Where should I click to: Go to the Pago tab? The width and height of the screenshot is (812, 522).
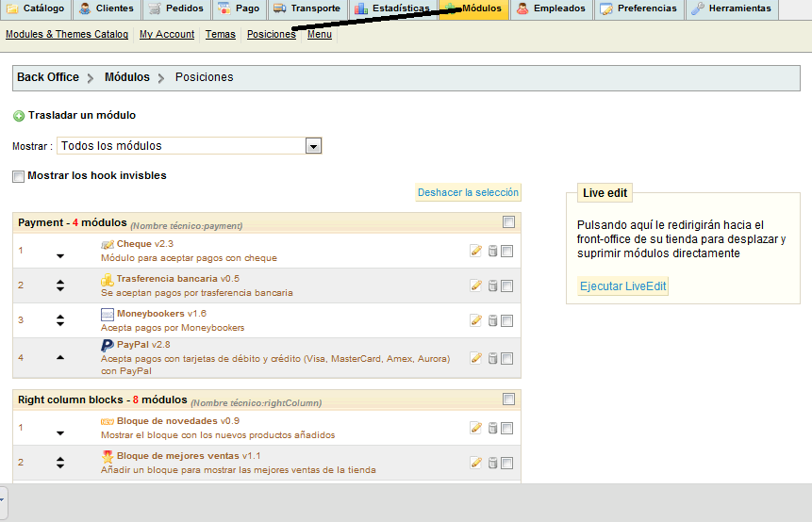(240, 8)
